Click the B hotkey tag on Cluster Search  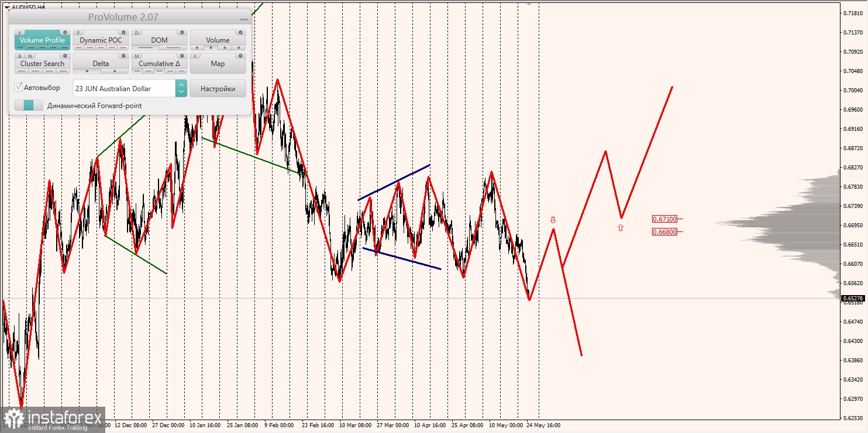tap(20, 56)
